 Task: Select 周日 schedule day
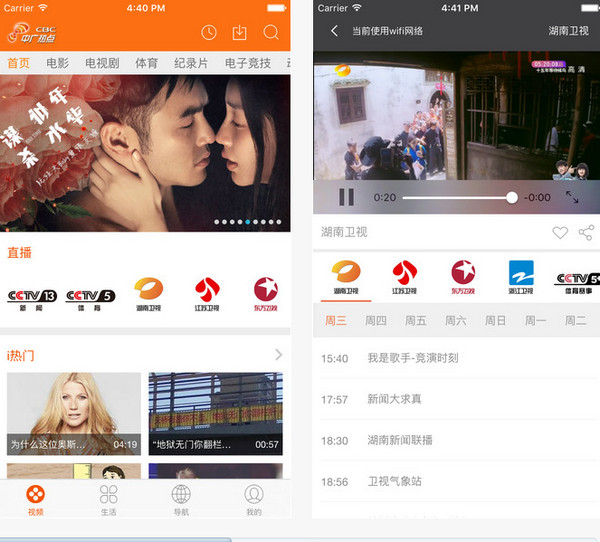496,320
